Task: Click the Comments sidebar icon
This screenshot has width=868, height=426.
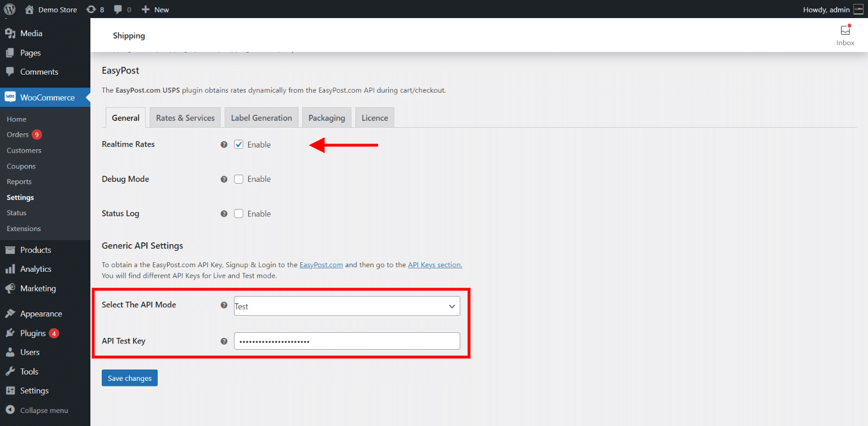Action: [x=10, y=72]
